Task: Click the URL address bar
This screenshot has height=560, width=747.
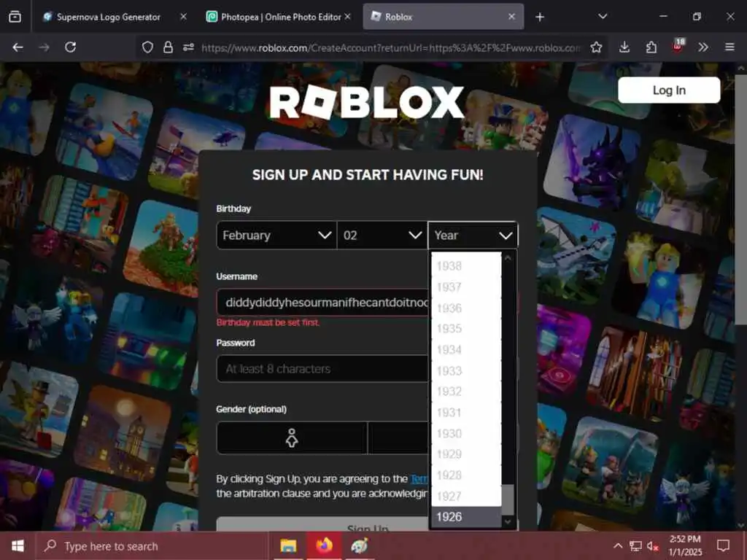Action: click(391, 47)
